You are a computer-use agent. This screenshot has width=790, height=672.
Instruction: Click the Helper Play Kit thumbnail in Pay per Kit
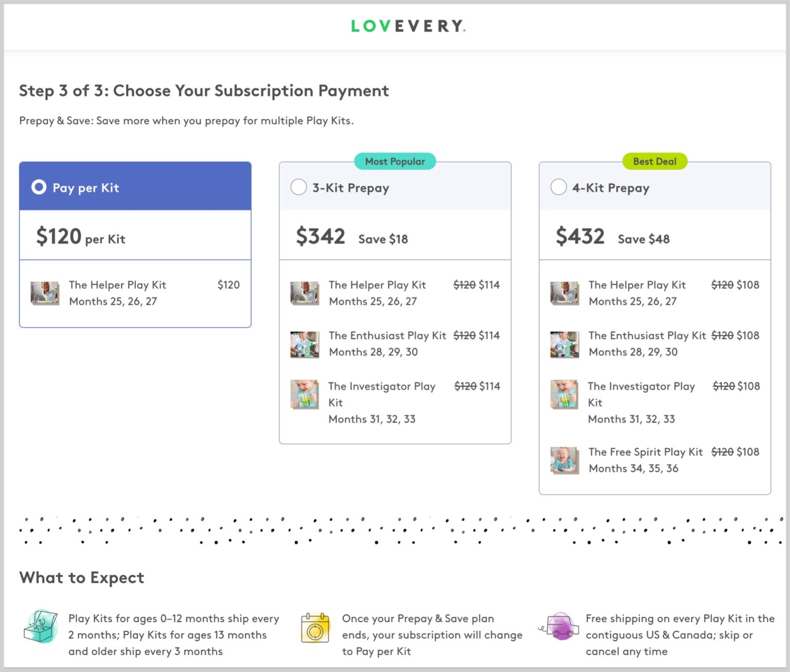pyautogui.click(x=45, y=293)
